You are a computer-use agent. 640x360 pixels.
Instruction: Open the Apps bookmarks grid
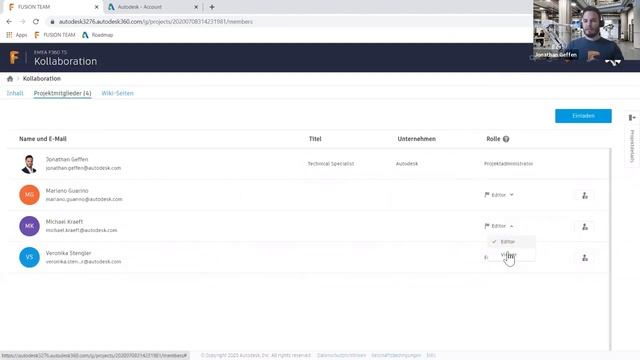pyautogui.click(x=16, y=35)
